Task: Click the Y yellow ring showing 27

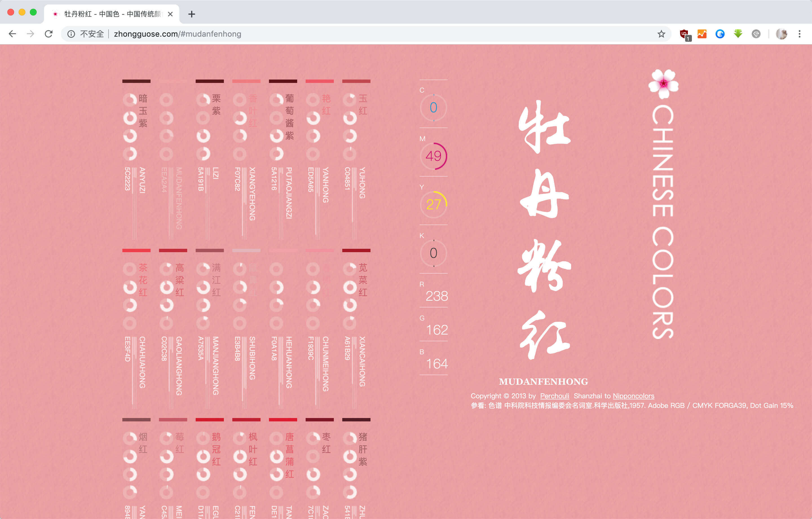Action: pos(433,204)
